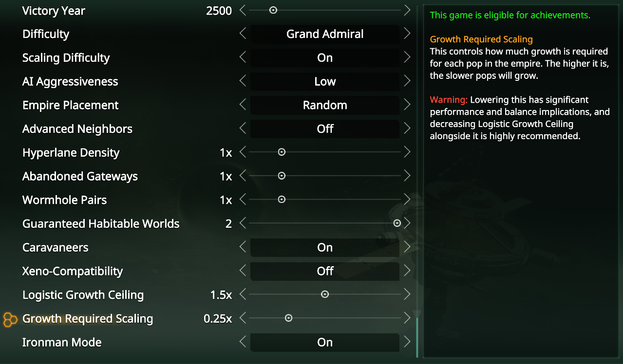Increase Victory Year with the right arrow
623x364 pixels.
(407, 10)
